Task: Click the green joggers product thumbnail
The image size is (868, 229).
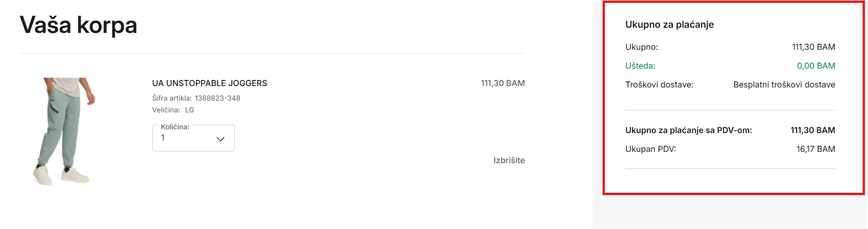Action: pyautogui.click(x=64, y=131)
